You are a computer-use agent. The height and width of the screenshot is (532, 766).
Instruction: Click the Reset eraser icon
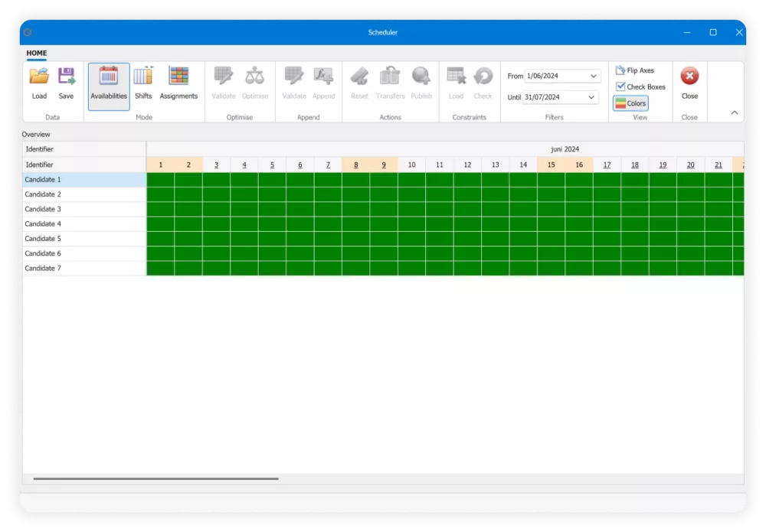coord(359,76)
